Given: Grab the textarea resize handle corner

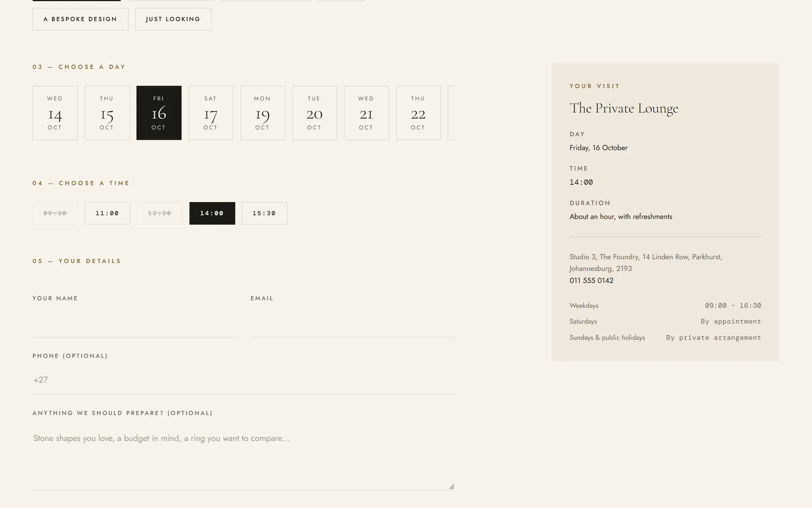Looking at the screenshot, I should (x=451, y=487).
